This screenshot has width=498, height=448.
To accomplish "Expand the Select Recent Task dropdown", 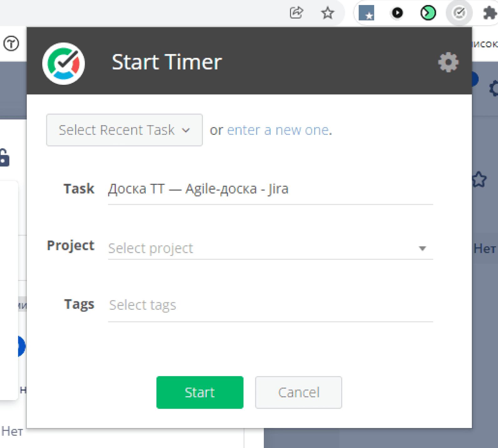I will click(124, 130).
